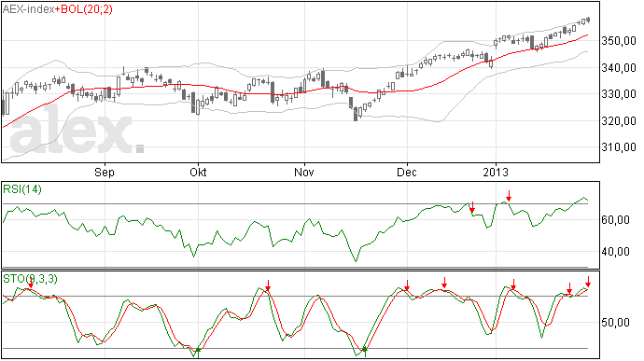Click the Dec month label
644x361 pixels.
407,172
